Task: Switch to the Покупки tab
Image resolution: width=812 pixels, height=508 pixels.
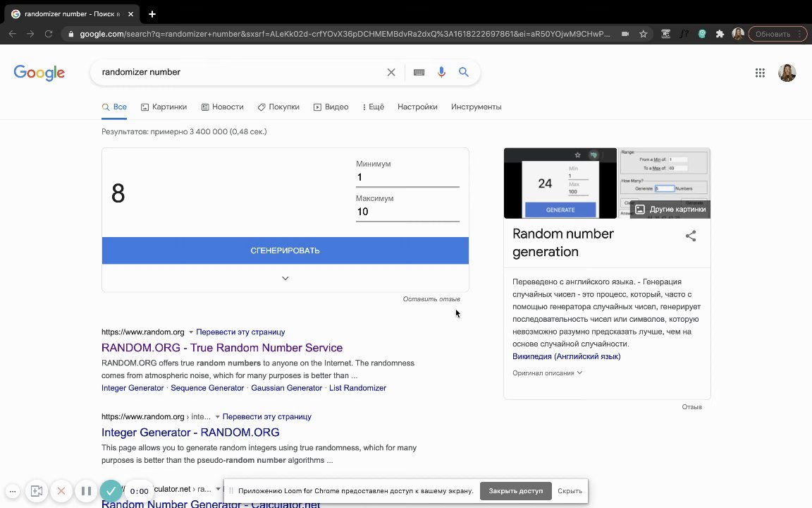Action: coord(278,107)
